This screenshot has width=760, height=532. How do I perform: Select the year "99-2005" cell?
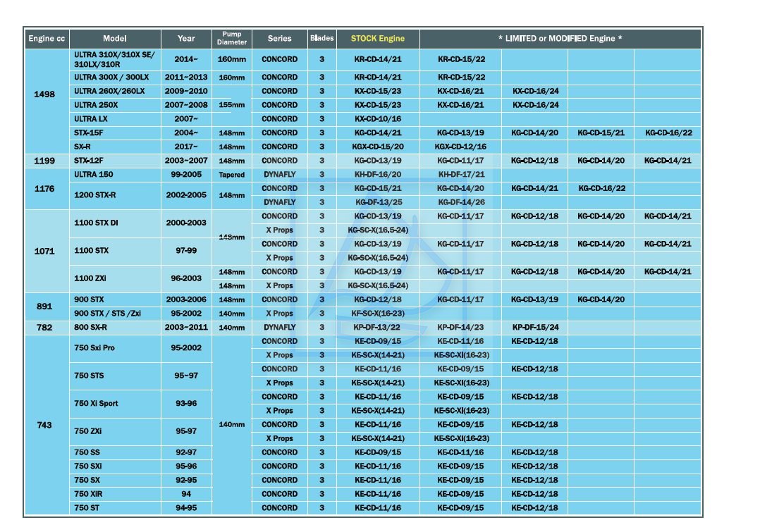pyautogui.click(x=186, y=175)
